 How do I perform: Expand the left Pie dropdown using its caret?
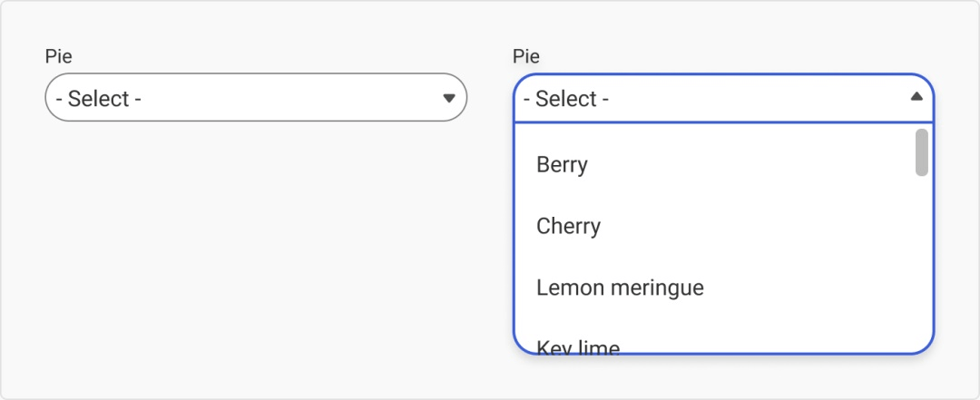point(448,98)
